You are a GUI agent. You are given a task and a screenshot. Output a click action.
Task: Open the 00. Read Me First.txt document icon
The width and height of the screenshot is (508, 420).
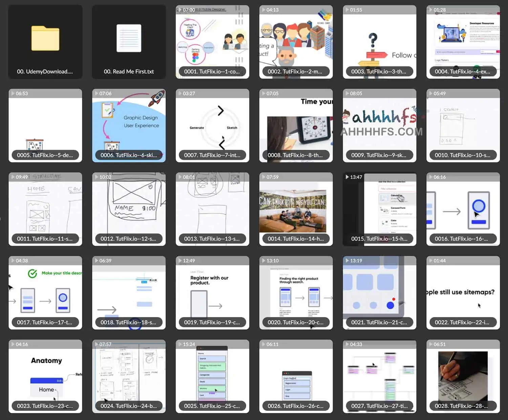(129, 38)
